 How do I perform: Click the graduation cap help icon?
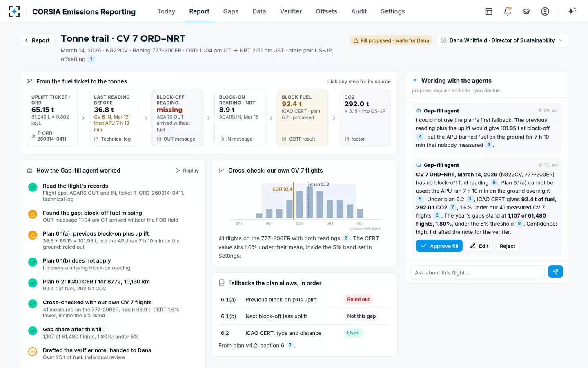526,11
